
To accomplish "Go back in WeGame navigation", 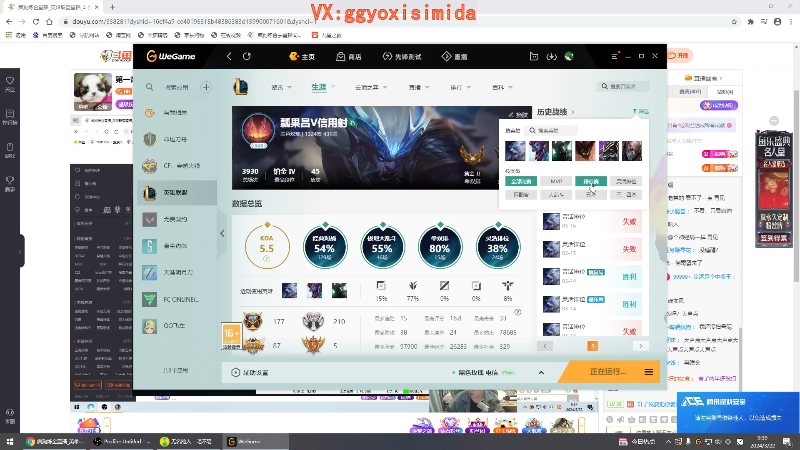I will pos(229,56).
